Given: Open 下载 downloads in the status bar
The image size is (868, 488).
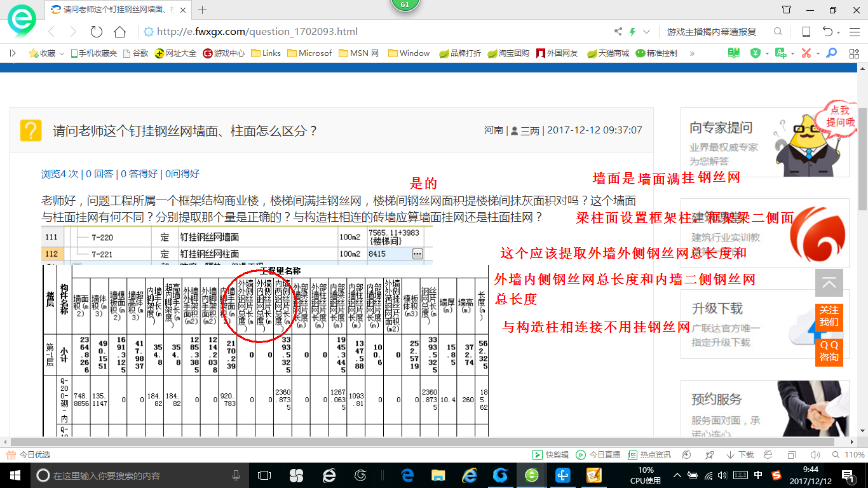Looking at the screenshot, I should click(x=740, y=455).
